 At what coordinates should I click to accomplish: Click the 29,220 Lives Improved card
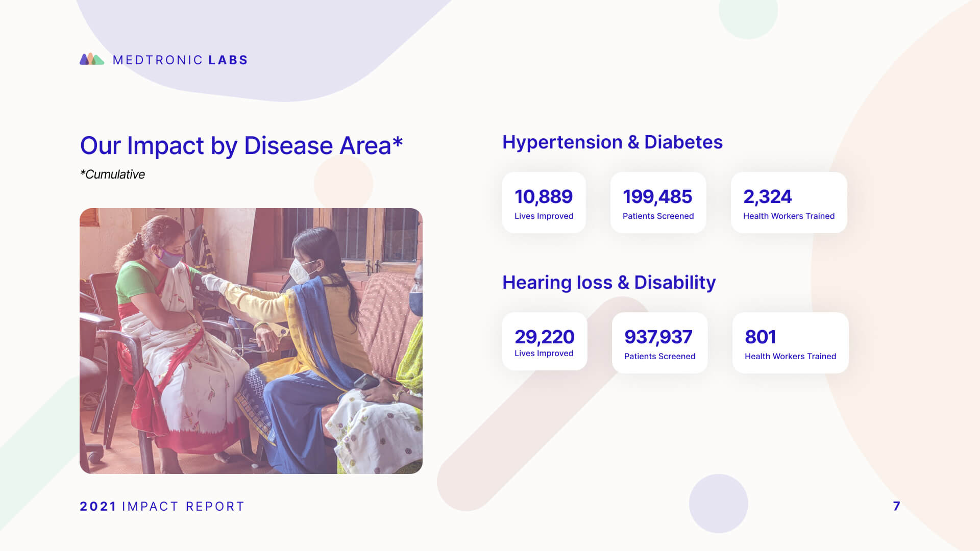coord(545,341)
